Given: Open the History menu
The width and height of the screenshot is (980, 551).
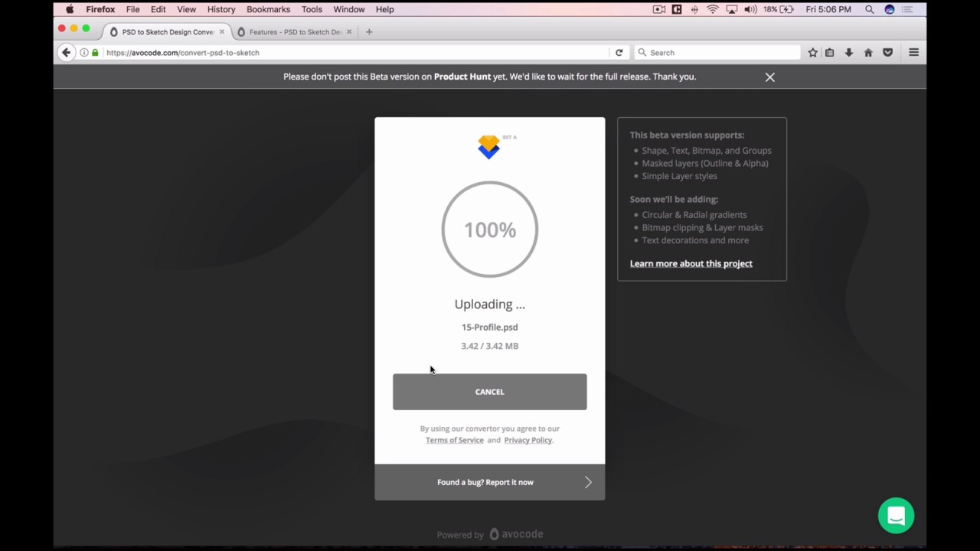Looking at the screenshot, I should coord(221,9).
